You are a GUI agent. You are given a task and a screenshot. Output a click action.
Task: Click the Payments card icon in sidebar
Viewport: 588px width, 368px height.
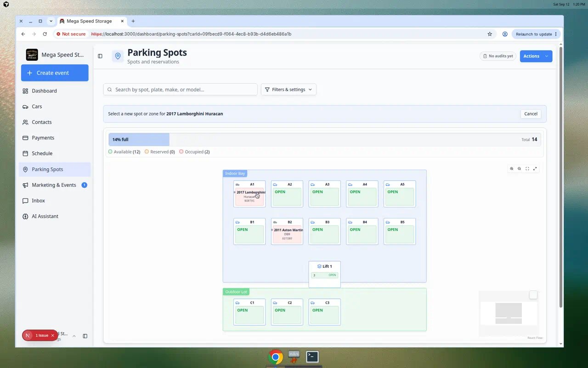point(25,138)
